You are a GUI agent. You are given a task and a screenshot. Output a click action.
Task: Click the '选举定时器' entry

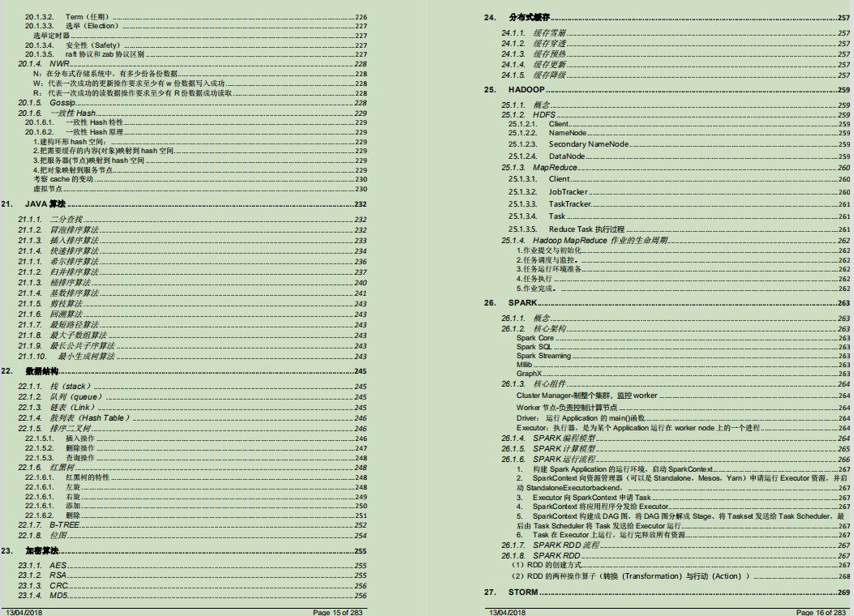coord(200,36)
